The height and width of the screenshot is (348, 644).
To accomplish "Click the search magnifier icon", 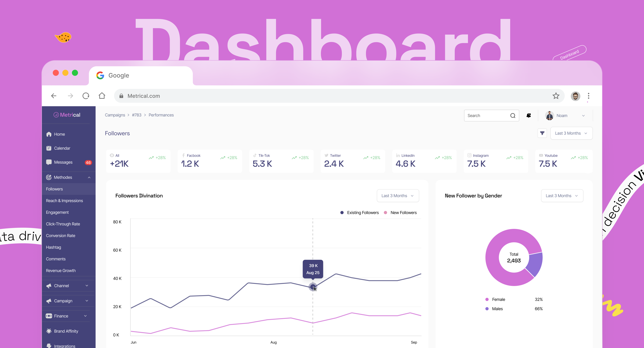I will 513,115.
